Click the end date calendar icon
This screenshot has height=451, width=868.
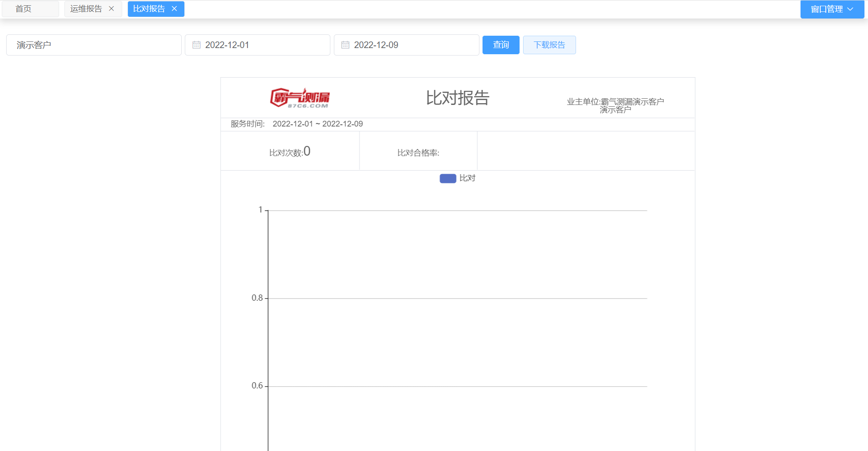(x=345, y=45)
